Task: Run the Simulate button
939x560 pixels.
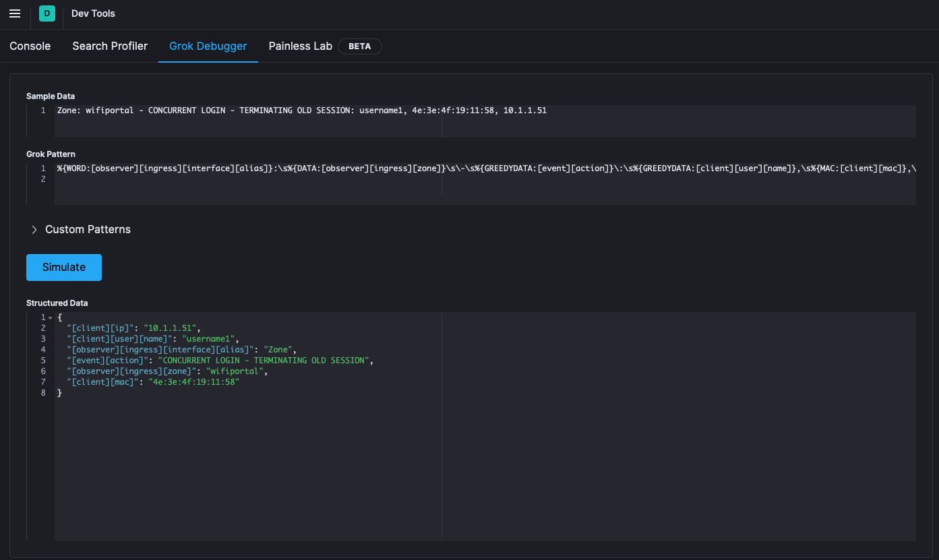Action: pos(64,268)
